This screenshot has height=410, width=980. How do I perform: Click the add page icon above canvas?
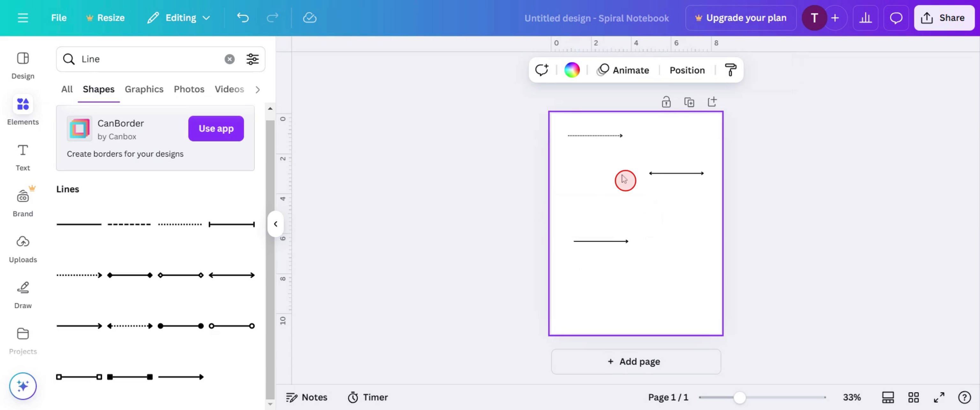pos(712,102)
